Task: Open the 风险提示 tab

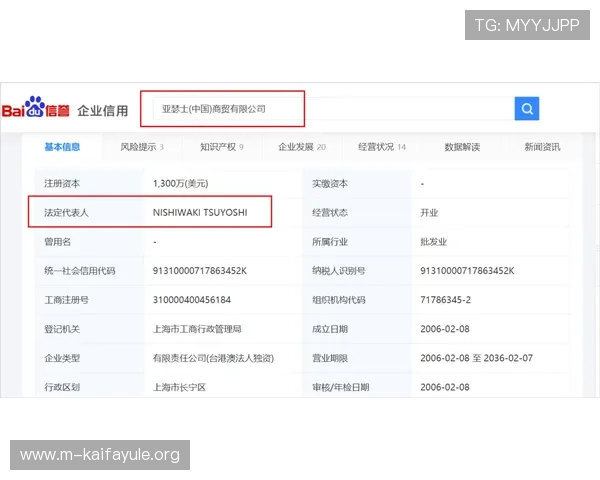Action: tap(142, 147)
